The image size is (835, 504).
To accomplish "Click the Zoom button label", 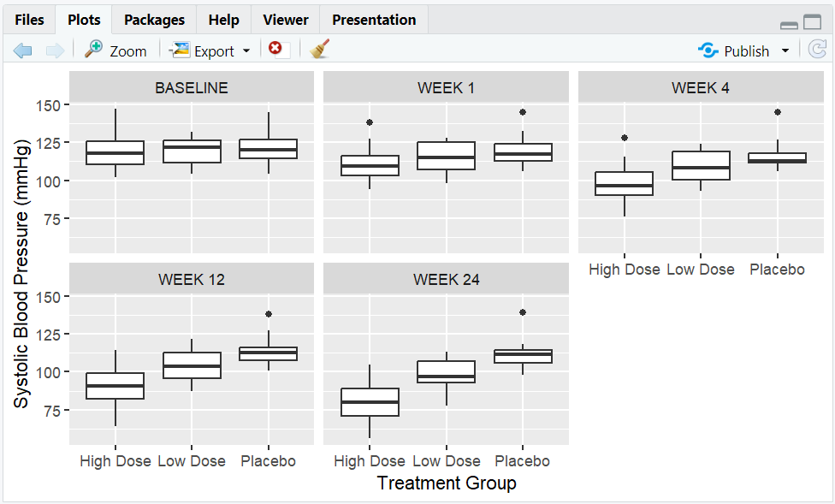I will pos(127,50).
